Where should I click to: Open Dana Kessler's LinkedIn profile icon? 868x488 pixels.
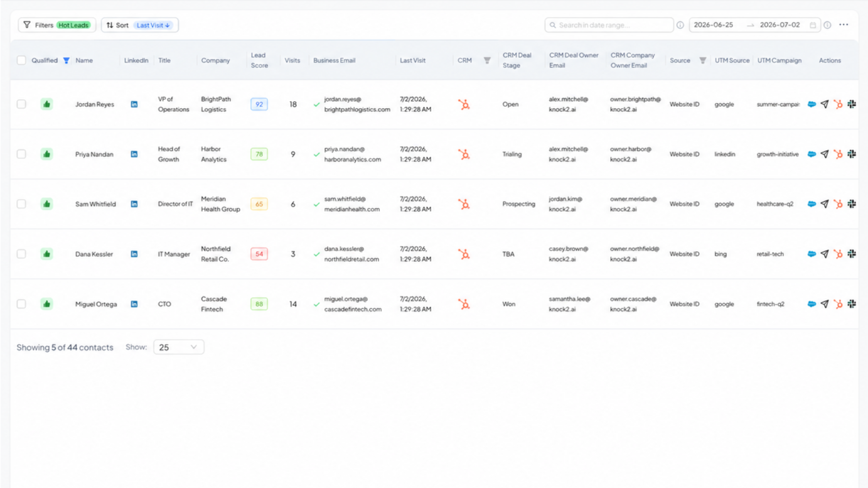pyautogui.click(x=134, y=254)
